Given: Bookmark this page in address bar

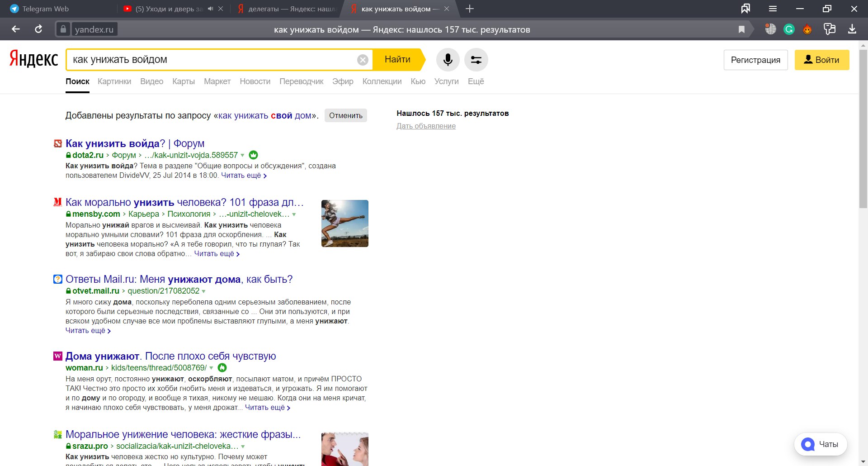Looking at the screenshot, I should 741,29.
